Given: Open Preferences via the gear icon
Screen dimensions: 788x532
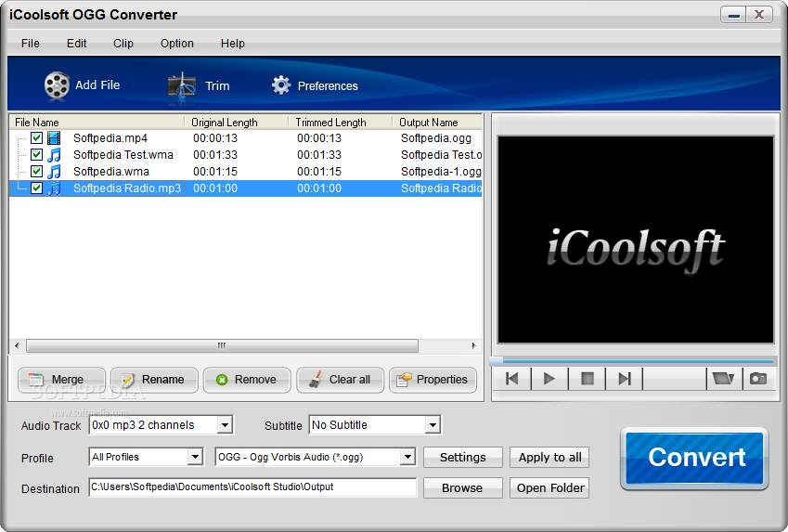Looking at the screenshot, I should tap(281, 85).
